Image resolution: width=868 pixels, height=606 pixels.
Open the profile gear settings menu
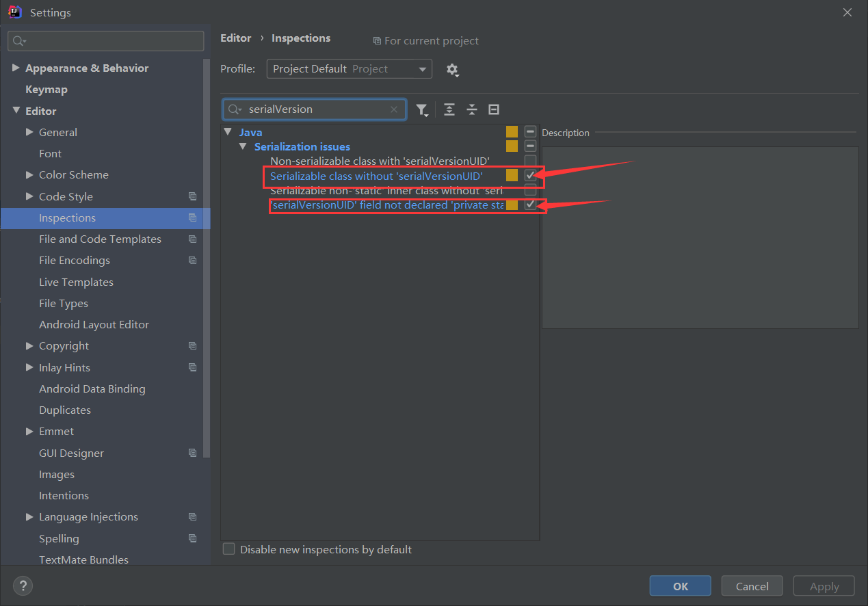tap(452, 70)
